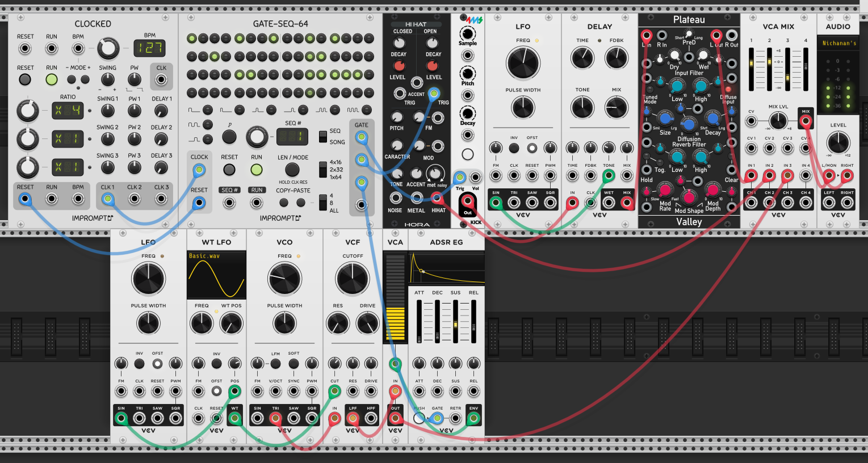Click the BPM display reading 127
Image resolution: width=868 pixels, height=463 pixels.
150,48
